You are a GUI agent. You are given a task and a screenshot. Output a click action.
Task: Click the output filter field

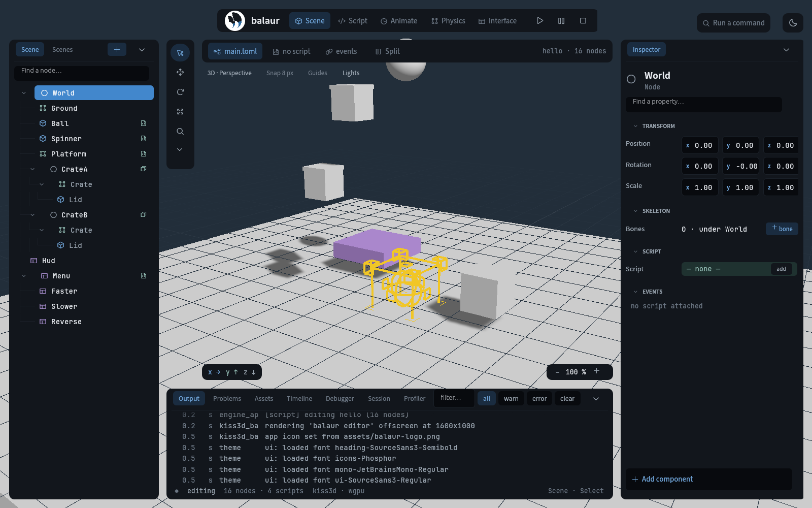click(x=454, y=398)
